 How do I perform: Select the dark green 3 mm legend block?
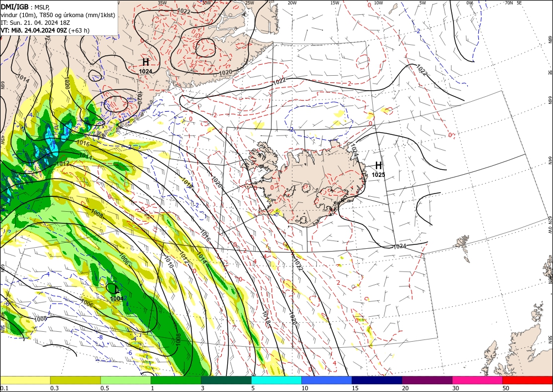coord(226,380)
